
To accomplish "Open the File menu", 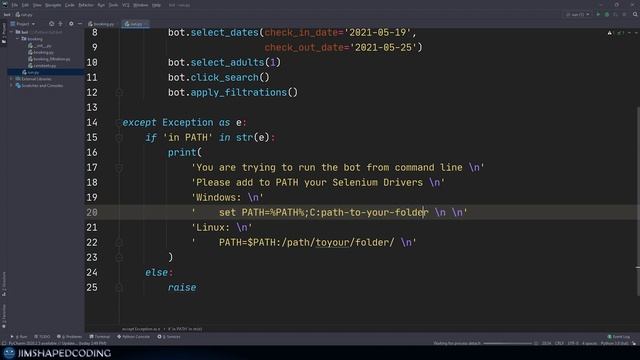I will click(x=15, y=5).
